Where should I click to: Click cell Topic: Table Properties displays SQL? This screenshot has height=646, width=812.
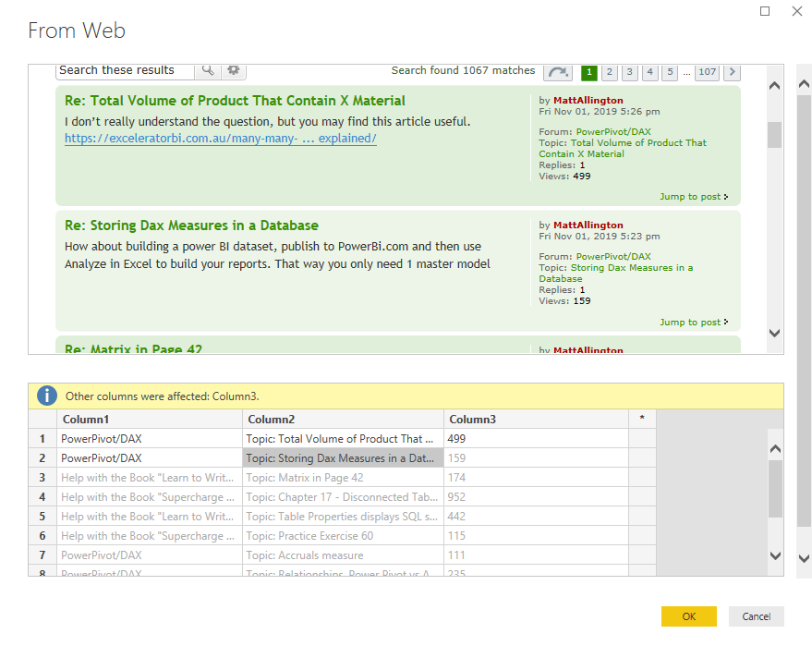point(343,517)
